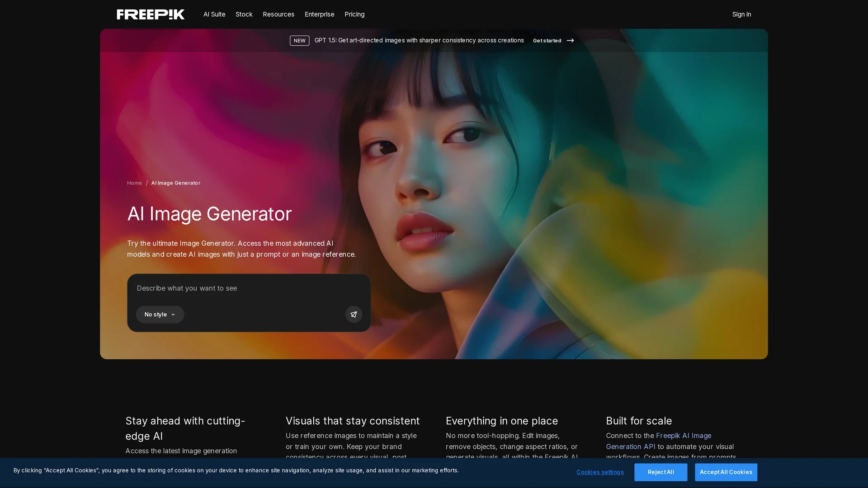Open the AI Suite menu
This screenshot has width=868, height=488.
[x=214, y=14]
